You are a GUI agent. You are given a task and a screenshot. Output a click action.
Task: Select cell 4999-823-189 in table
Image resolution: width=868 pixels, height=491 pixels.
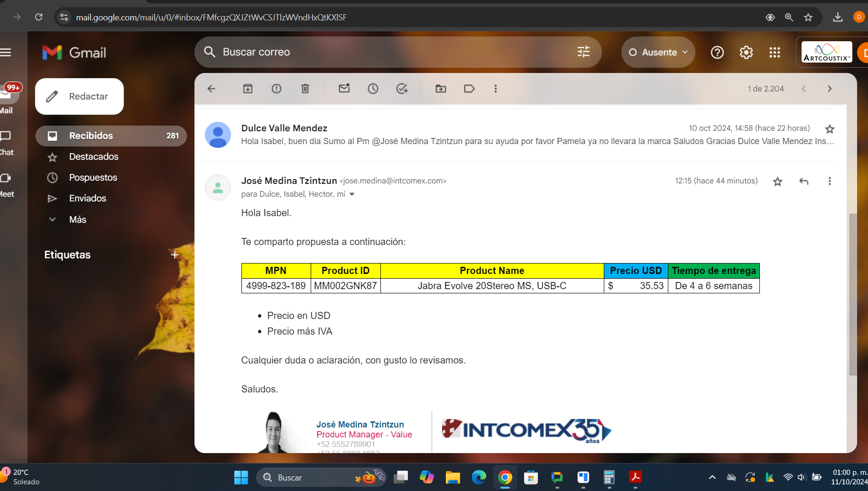276,286
